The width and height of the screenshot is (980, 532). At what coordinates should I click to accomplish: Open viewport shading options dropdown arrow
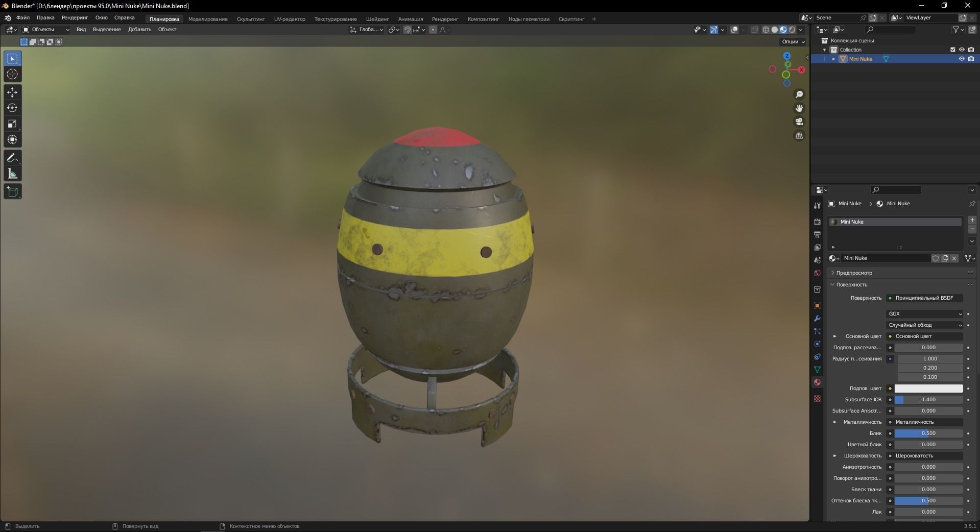click(801, 30)
